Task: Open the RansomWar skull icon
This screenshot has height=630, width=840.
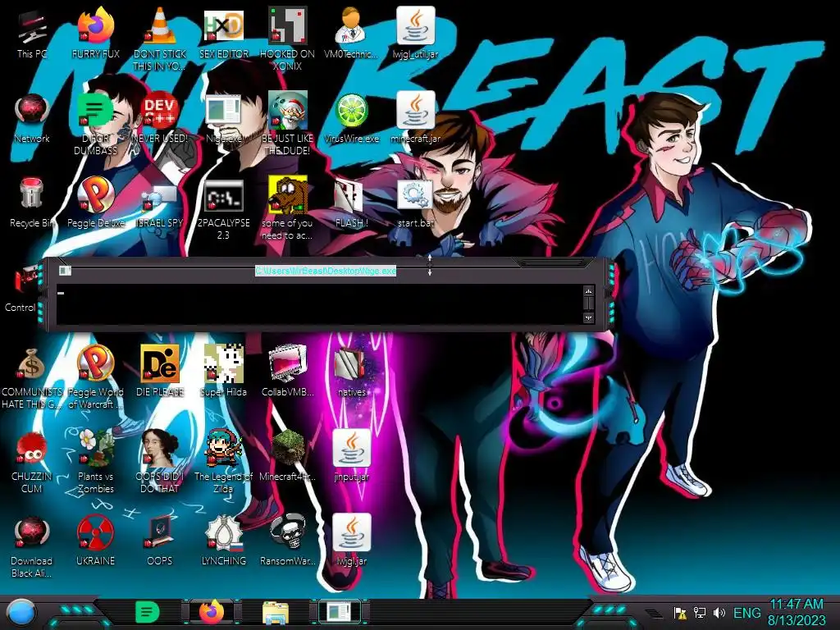Action: coord(288,541)
